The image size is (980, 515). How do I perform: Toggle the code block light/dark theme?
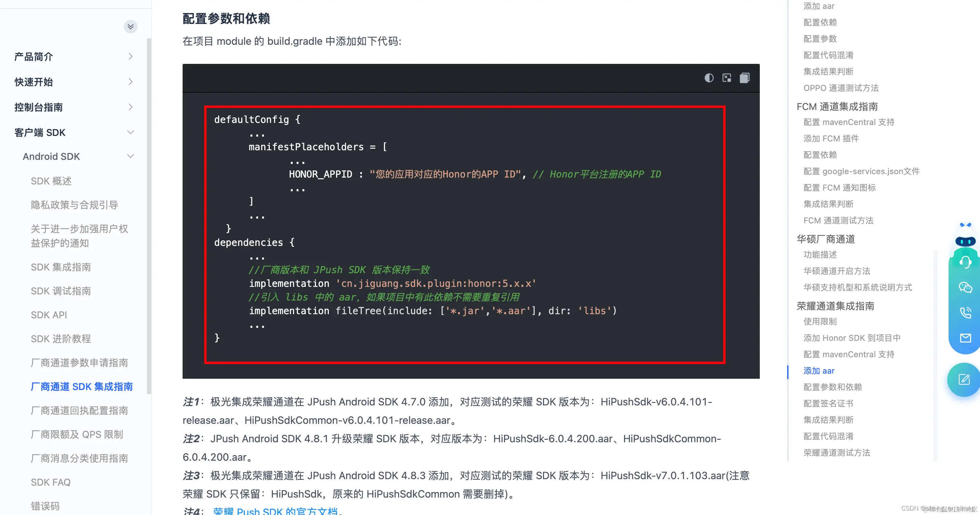pos(709,78)
